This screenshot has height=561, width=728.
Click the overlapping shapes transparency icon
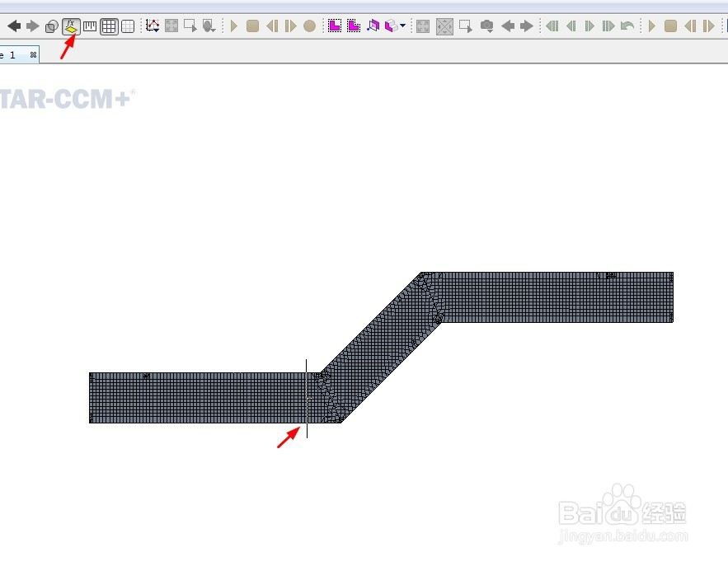click(x=52, y=26)
